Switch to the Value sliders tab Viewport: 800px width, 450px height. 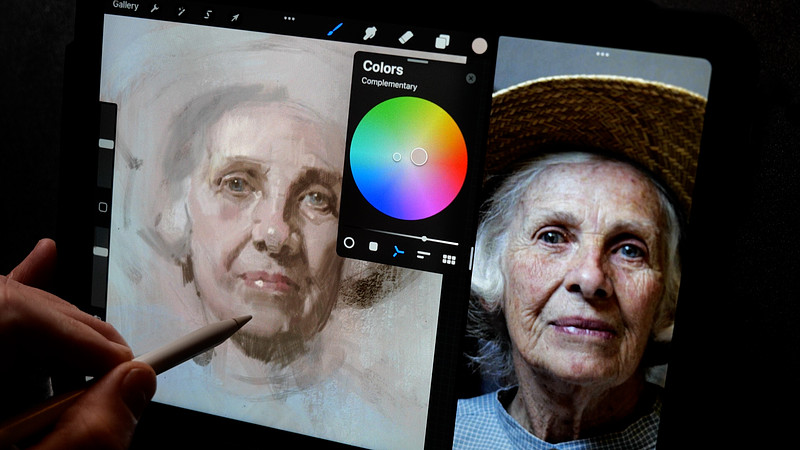423,255
